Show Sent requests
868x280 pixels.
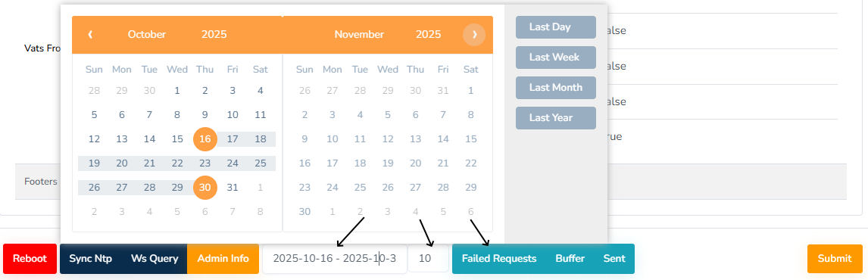tap(614, 258)
